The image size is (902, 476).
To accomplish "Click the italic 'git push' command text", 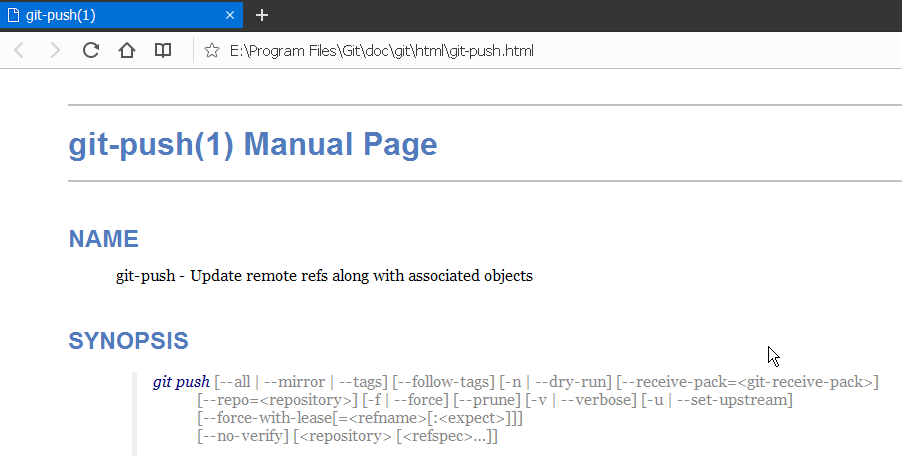I will pyautogui.click(x=181, y=382).
